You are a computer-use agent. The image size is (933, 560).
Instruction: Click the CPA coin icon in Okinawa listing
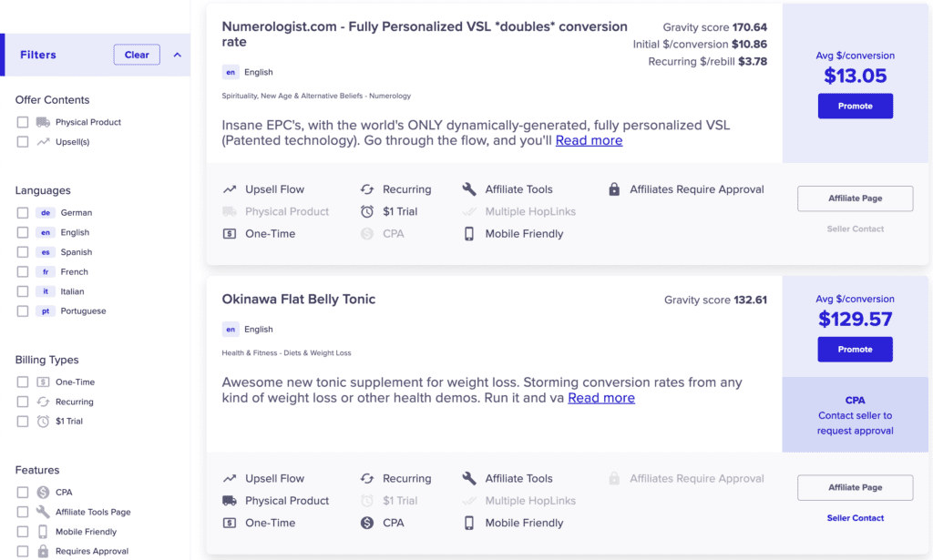click(x=367, y=523)
